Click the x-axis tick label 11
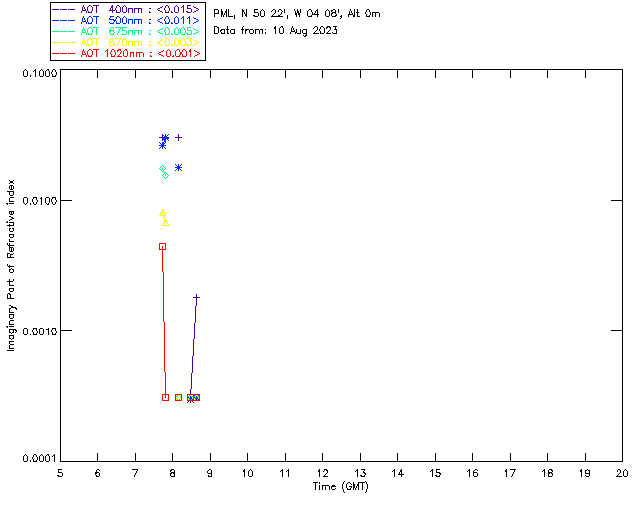This screenshot has width=640, height=512. pyautogui.click(x=285, y=473)
